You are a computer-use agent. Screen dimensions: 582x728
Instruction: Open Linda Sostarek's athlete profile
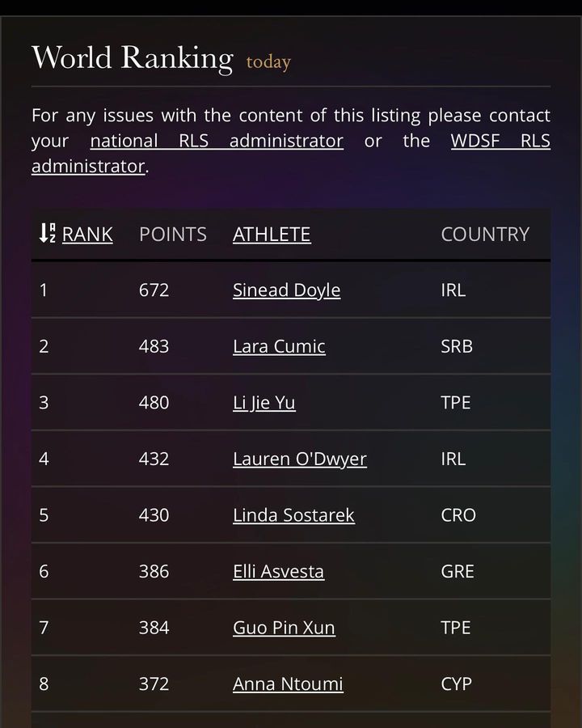click(x=293, y=515)
